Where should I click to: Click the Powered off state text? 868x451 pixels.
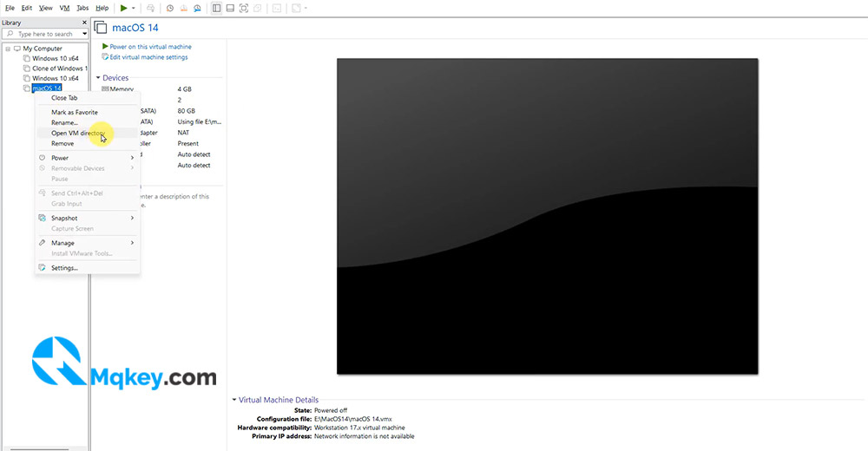click(x=331, y=410)
